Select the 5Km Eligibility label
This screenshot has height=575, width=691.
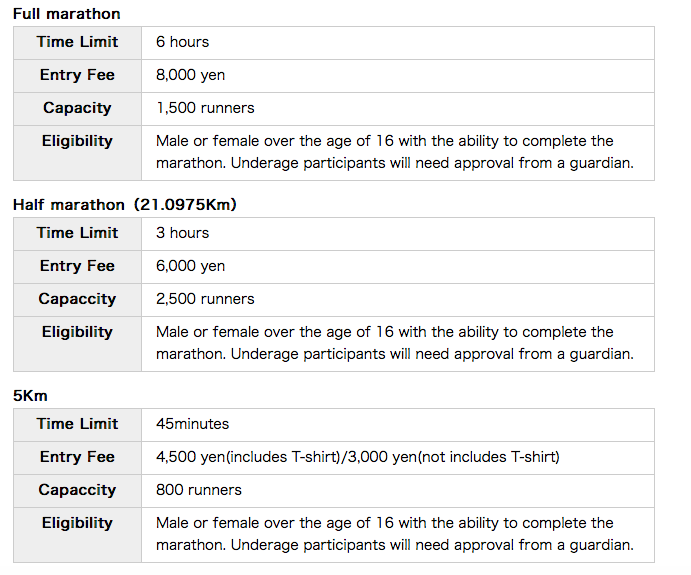point(77,523)
